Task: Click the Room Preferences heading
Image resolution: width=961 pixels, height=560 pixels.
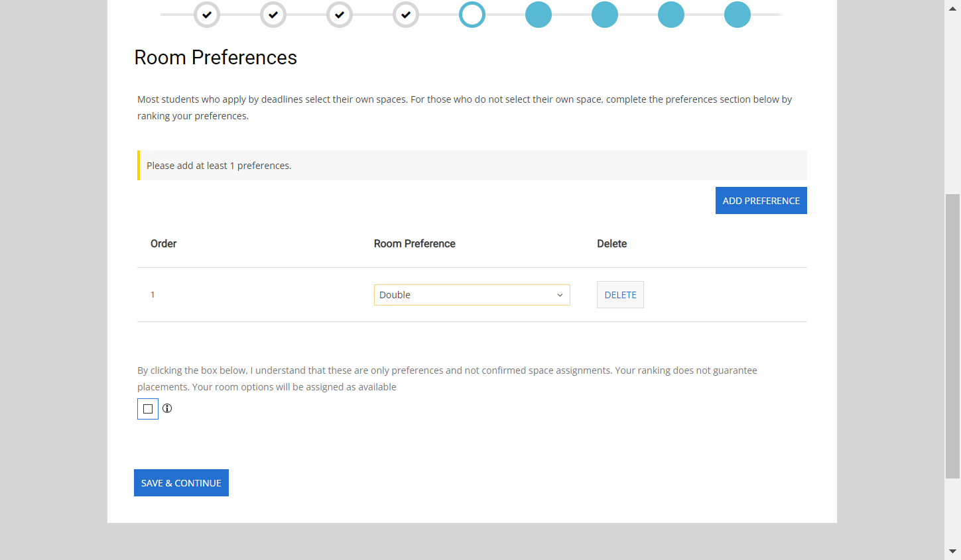Action: click(x=216, y=58)
